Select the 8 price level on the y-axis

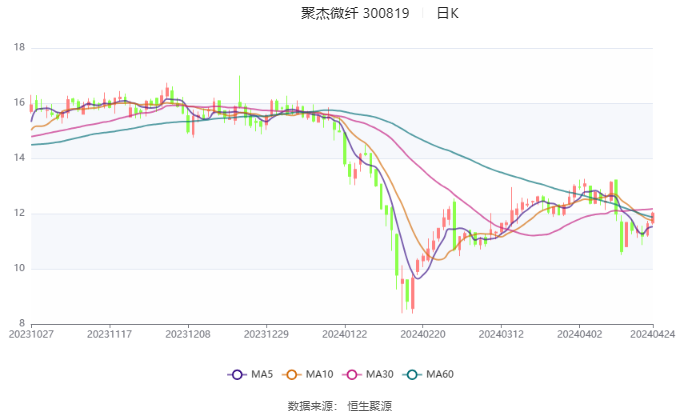[21, 323]
